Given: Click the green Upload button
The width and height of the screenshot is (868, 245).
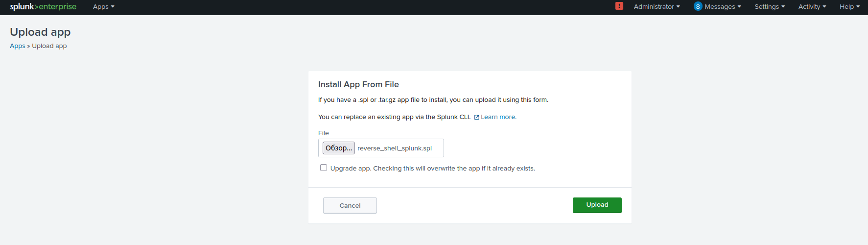Looking at the screenshot, I should (597, 205).
